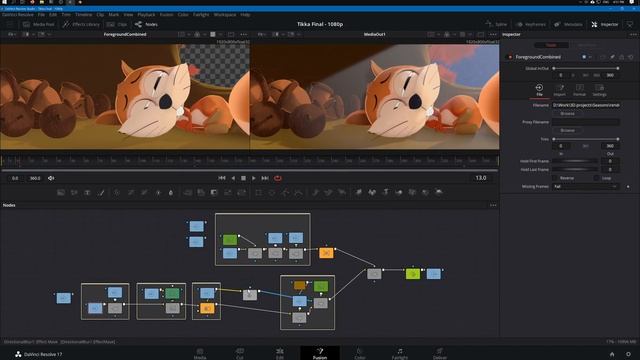
Task: Toggle the Reverse checkbox
Action: coord(554,178)
